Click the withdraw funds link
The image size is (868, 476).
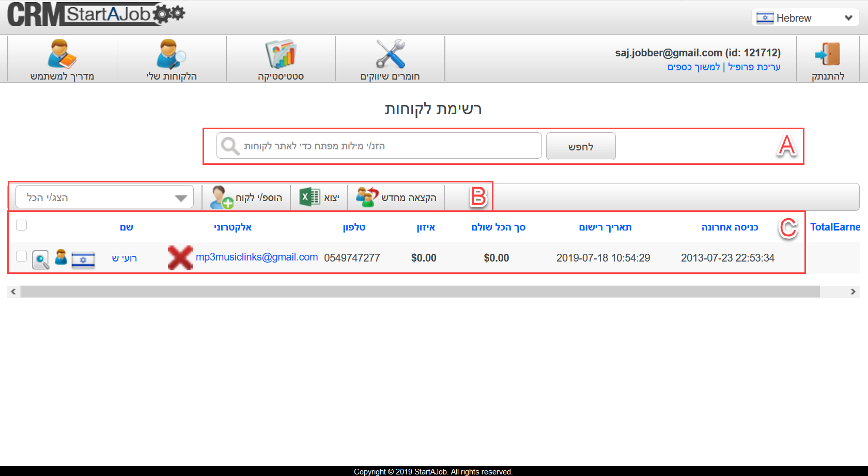coord(693,67)
